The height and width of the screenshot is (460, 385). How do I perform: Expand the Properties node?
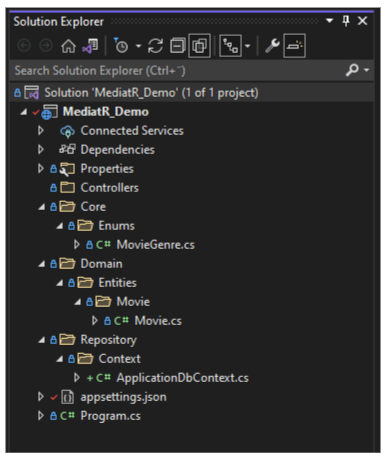(x=41, y=169)
